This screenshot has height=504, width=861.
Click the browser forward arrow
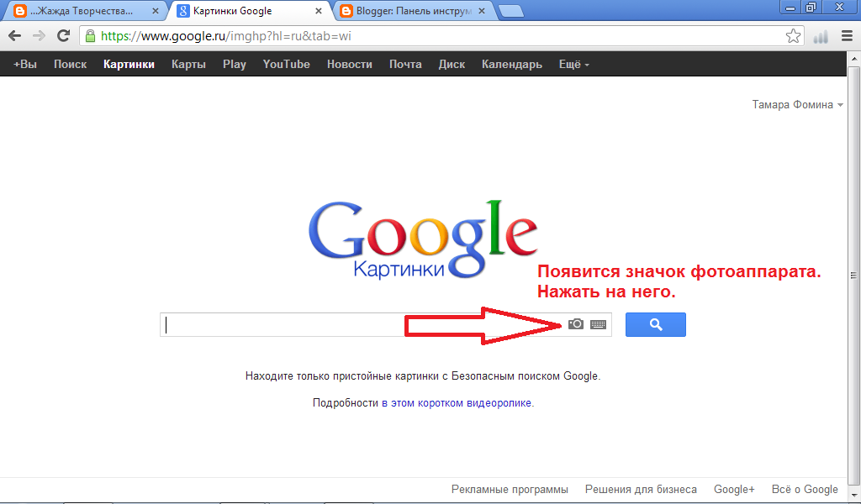pyautogui.click(x=39, y=36)
